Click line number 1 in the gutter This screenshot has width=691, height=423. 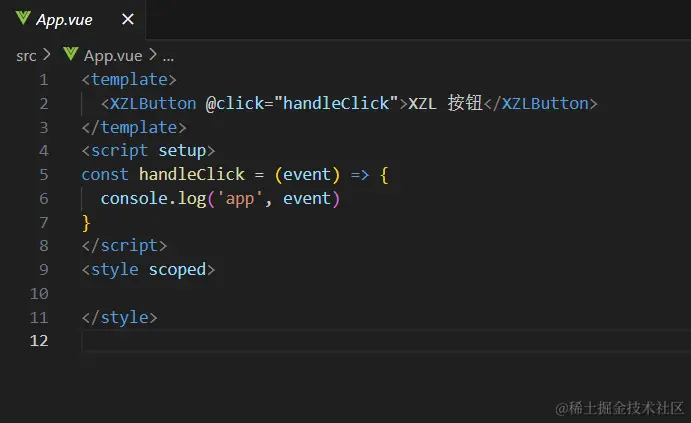point(44,80)
